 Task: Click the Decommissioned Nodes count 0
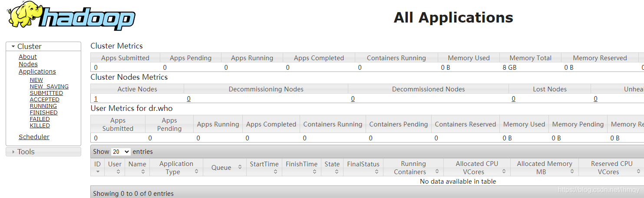tap(353, 99)
